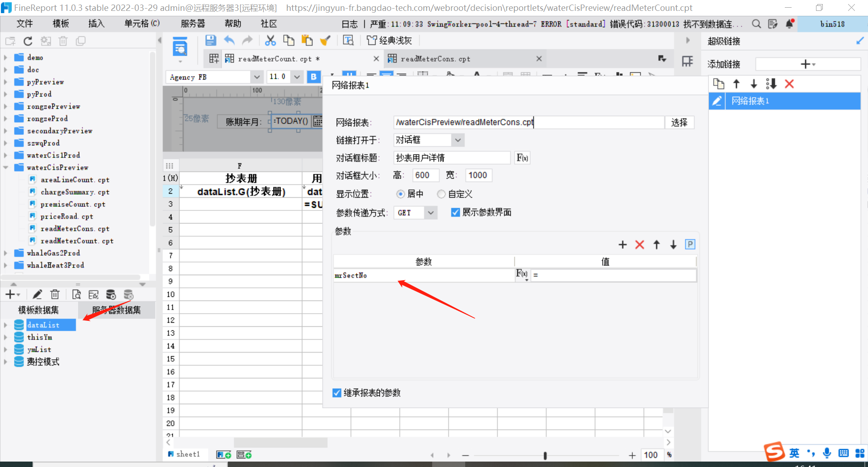Viewport: 868px width, 467px height.
Task: Collapse the waterCisPreview folder
Action: [5, 167]
